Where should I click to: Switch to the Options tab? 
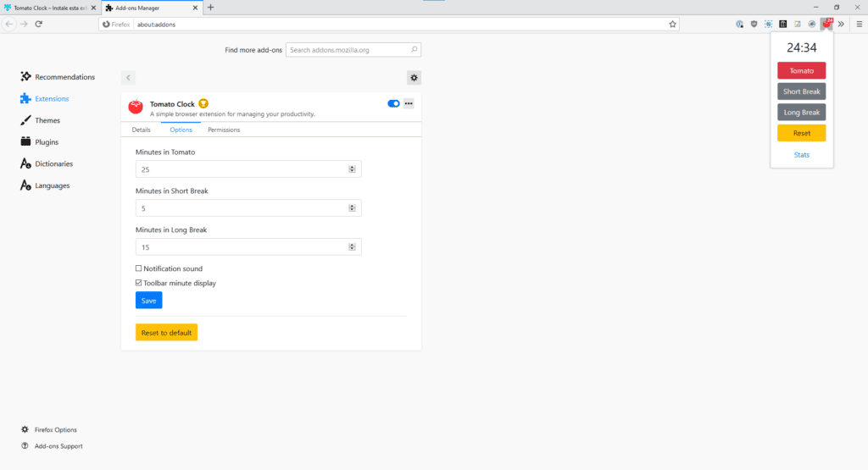pos(181,130)
